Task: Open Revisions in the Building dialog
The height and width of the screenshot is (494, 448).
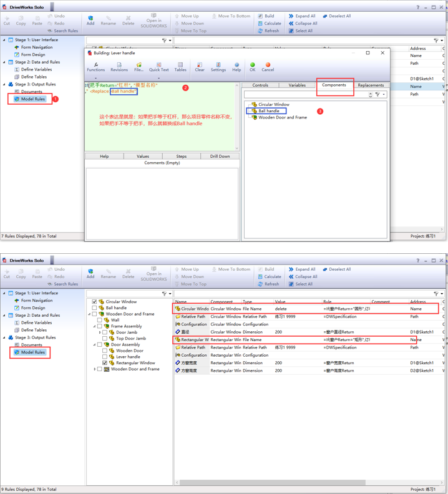Action: (x=119, y=67)
